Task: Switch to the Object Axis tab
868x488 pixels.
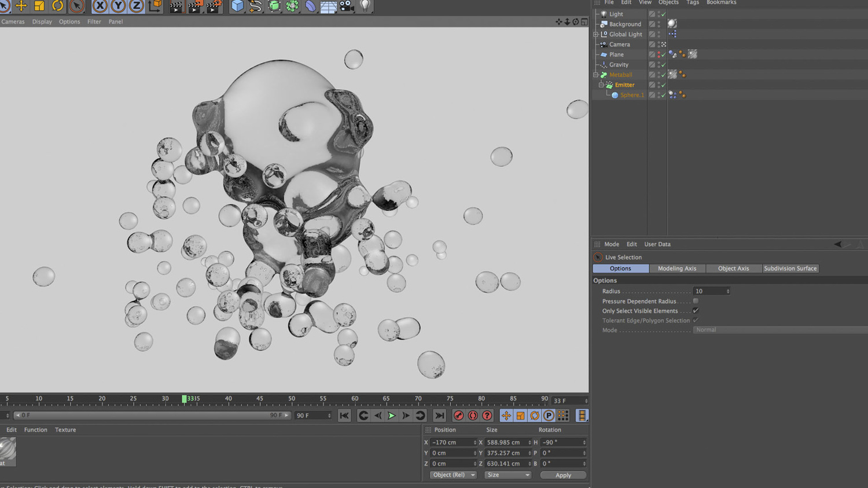Action: click(733, 269)
